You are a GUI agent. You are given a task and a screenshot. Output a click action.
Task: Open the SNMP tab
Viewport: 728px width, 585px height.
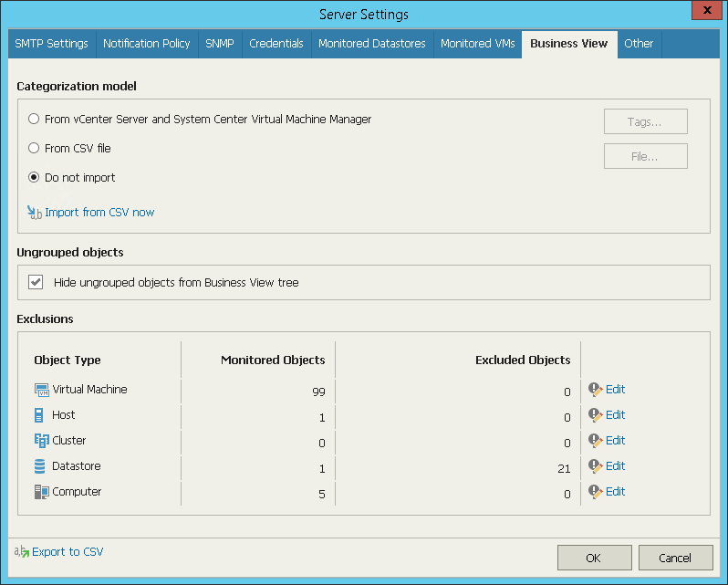(x=220, y=44)
